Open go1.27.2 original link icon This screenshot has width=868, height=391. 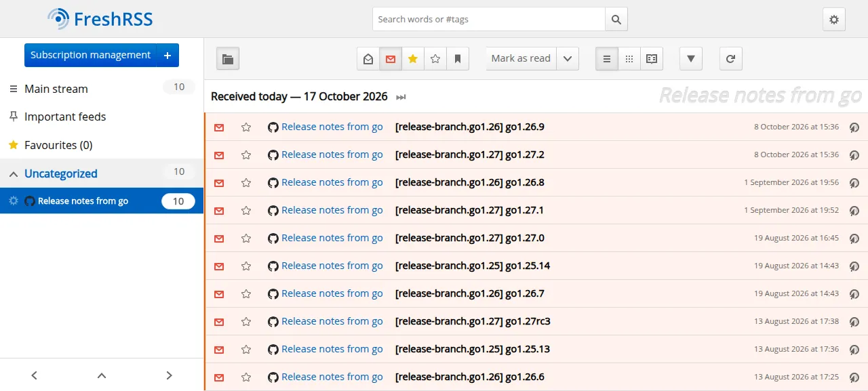[854, 155]
